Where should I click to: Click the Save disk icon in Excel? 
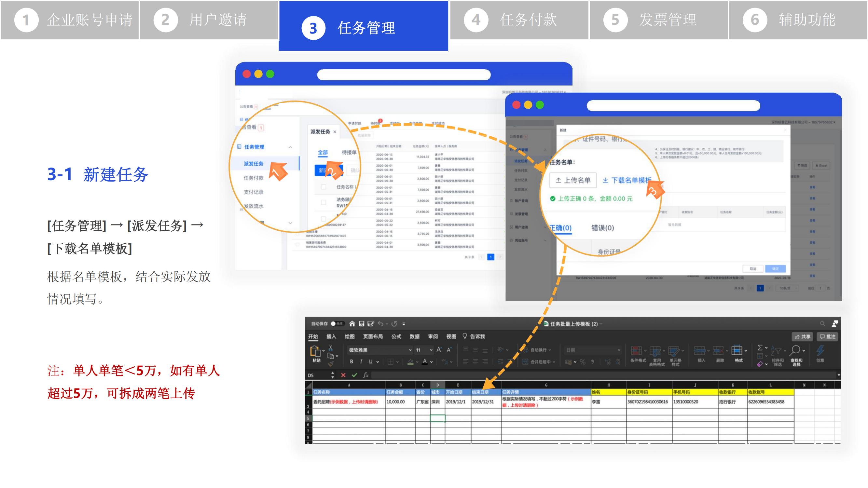coord(361,324)
